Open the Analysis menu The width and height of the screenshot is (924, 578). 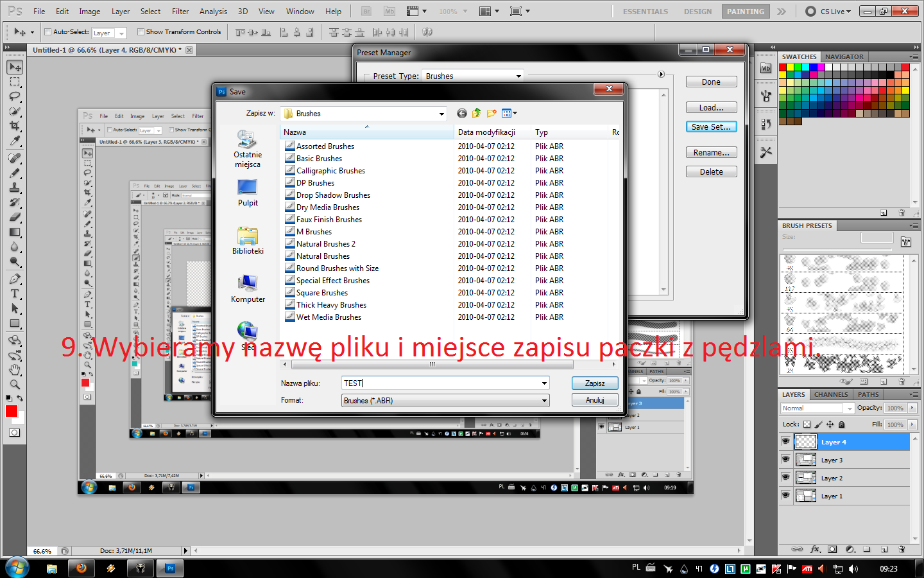(x=213, y=12)
